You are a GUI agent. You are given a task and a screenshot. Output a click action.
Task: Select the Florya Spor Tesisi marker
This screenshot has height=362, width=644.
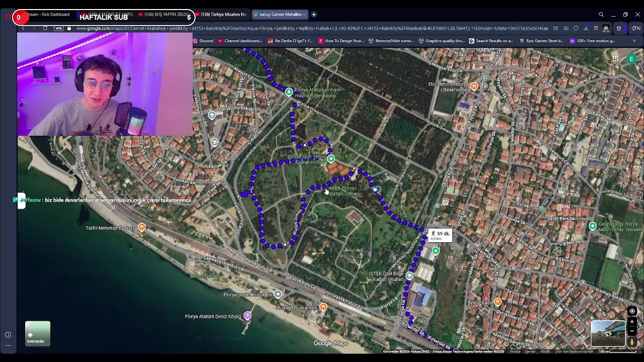click(331, 159)
